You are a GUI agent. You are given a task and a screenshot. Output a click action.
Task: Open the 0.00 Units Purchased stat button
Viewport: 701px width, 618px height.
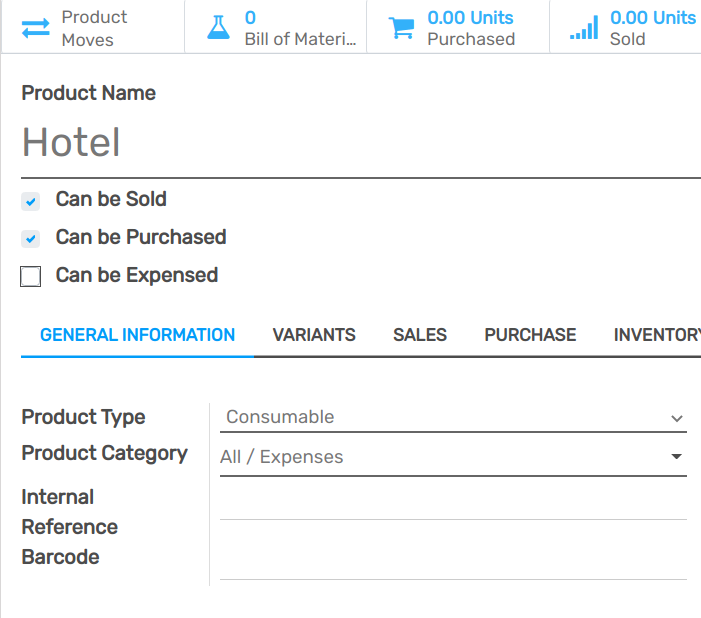470,28
